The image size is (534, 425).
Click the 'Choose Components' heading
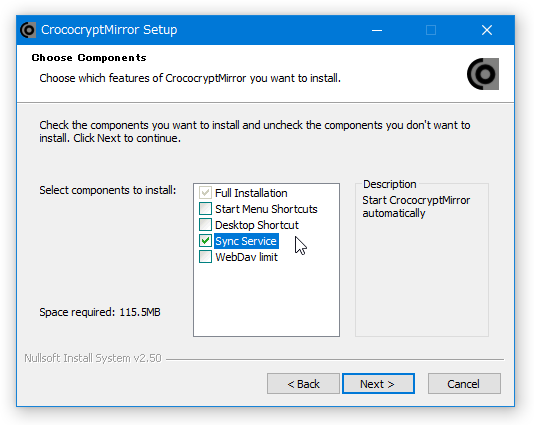89,58
